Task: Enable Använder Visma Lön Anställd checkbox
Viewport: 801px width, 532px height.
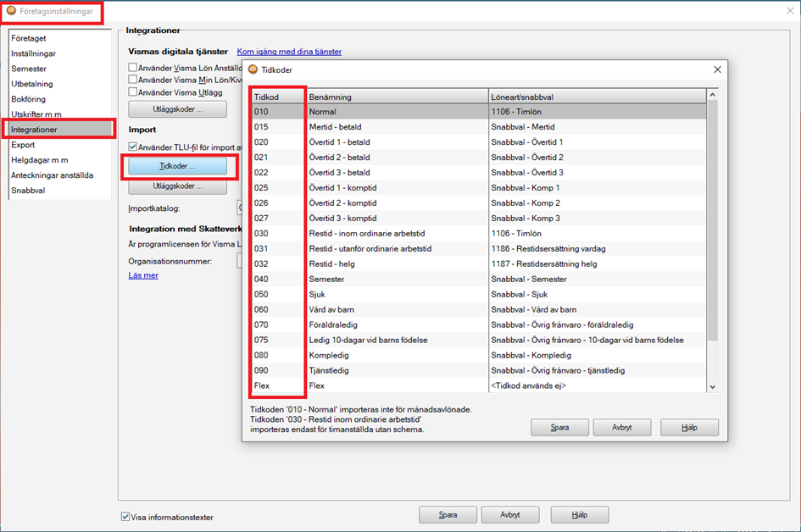Action: (x=132, y=67)
